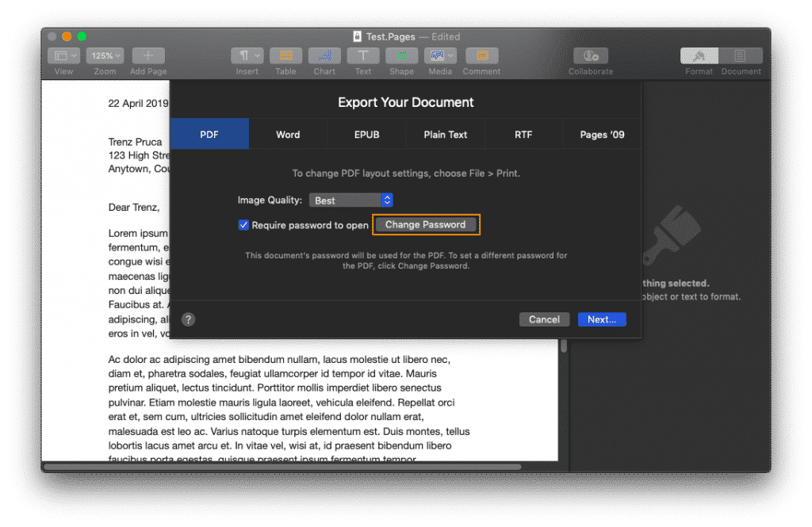
Task: Select the PDF export tab
Action: (209, 134)
